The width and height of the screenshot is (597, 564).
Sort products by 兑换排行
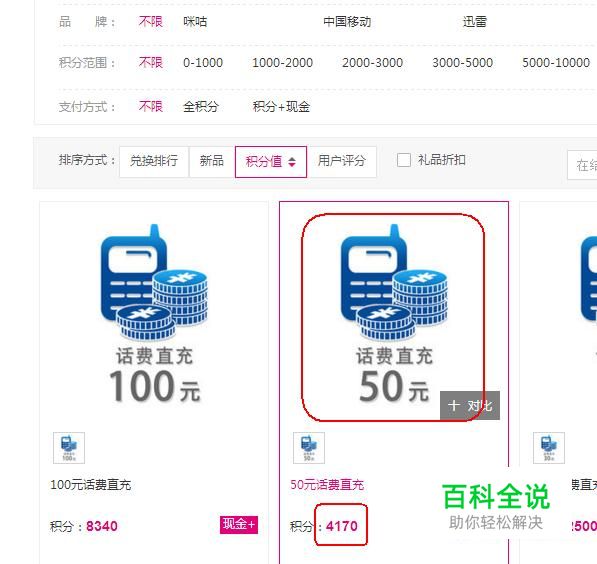point(154,162)
